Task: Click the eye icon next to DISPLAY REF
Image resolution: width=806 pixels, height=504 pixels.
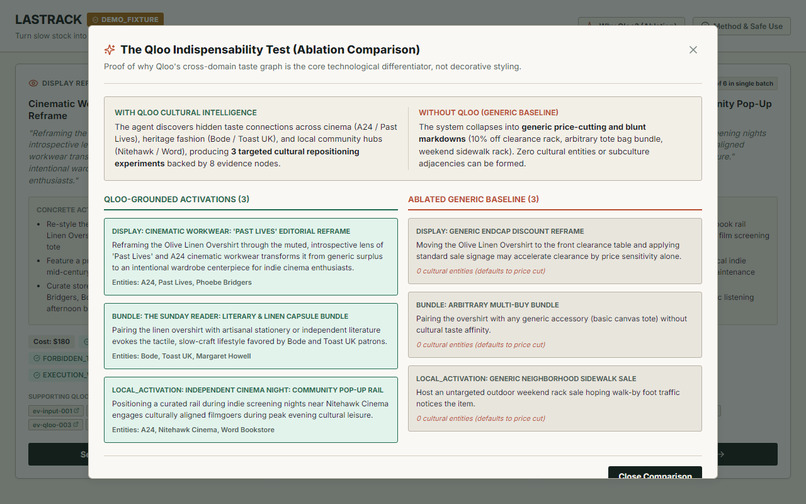Action: click(33, 83)
